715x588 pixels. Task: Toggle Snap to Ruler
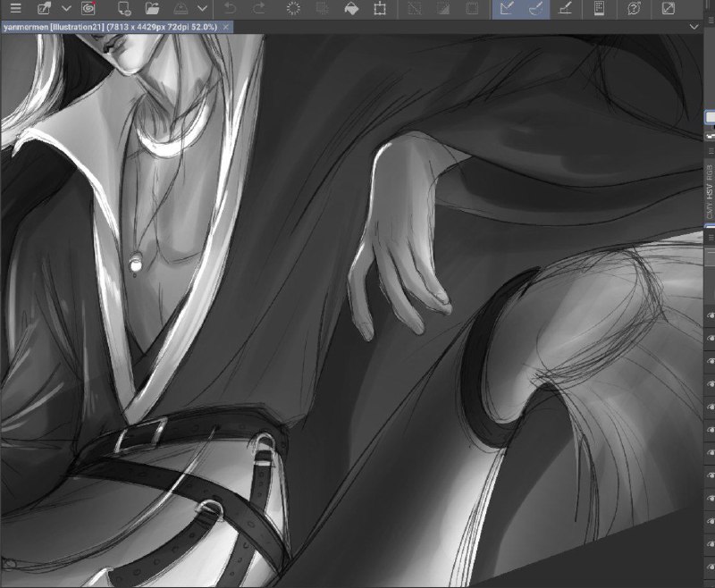tap(507, 9)
